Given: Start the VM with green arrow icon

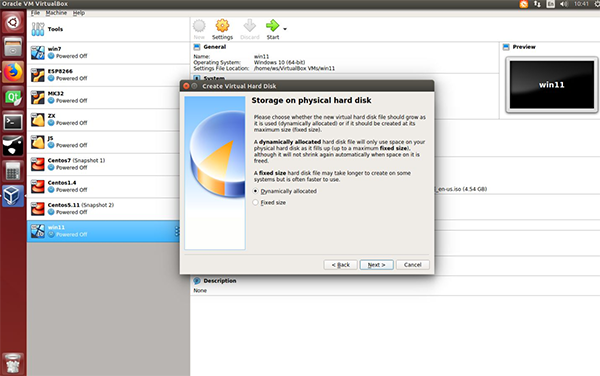Looking at the screenshot, I should (272, 26).
